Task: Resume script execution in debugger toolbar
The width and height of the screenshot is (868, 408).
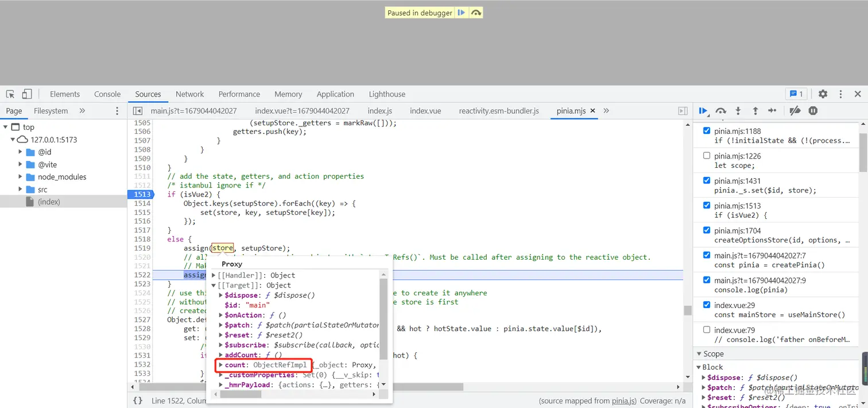Action: (703, 111)
